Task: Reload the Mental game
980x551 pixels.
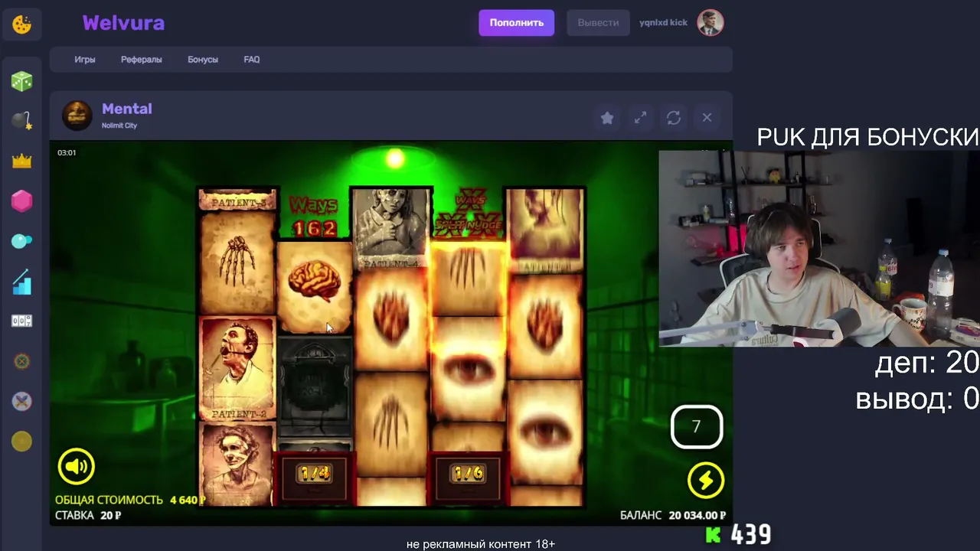Action: [x=674, y=118]
